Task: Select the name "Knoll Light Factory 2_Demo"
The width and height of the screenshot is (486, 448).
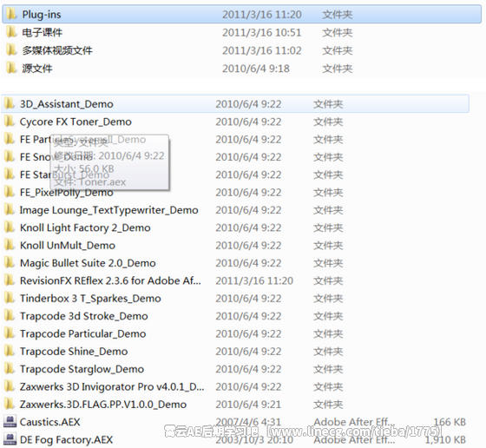Action: click(85, 227)
